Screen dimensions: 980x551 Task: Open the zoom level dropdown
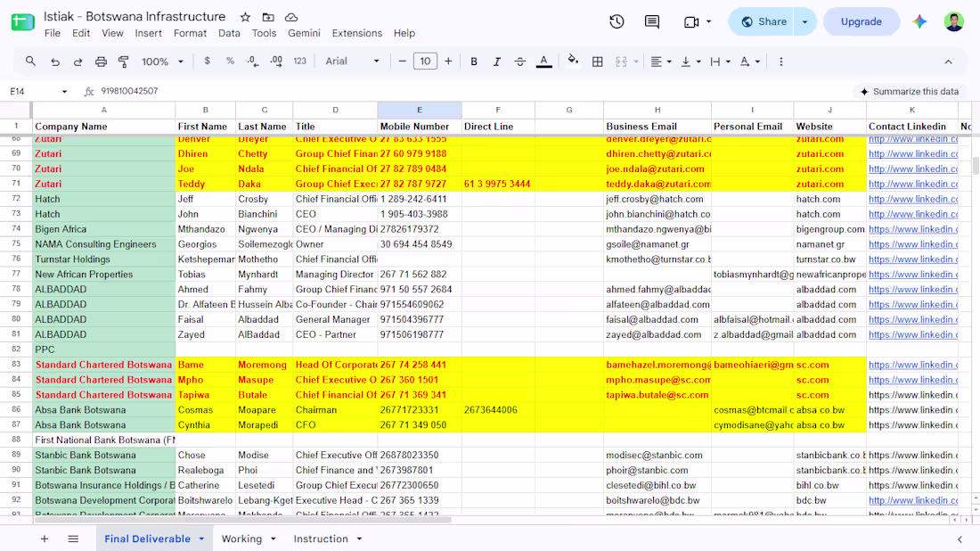[x=162, y=62]
